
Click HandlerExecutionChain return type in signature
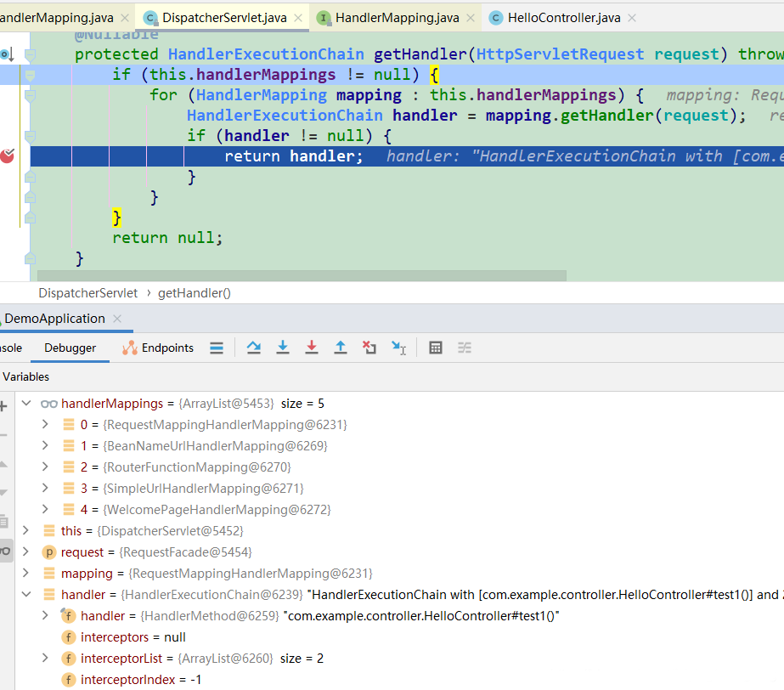266,54
